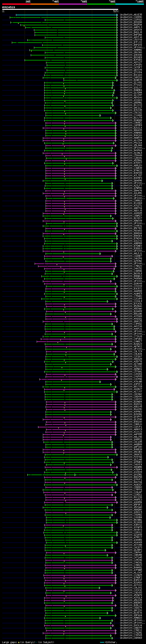Click the cyan alignment bar for UniRef100_A8JE35
The width and height of the screenshot is (146, 644).
[67, 15]
